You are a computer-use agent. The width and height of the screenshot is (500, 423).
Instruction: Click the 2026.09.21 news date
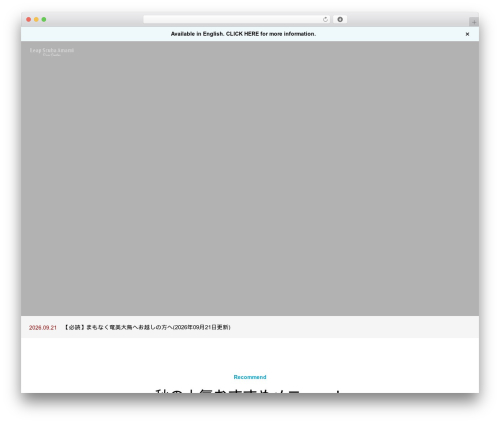[x=43, y=328]
